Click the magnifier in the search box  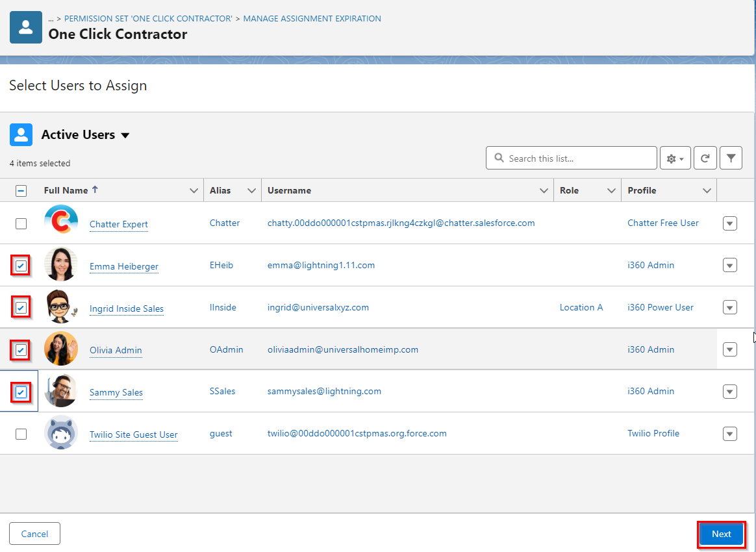(x=498, y=158)
